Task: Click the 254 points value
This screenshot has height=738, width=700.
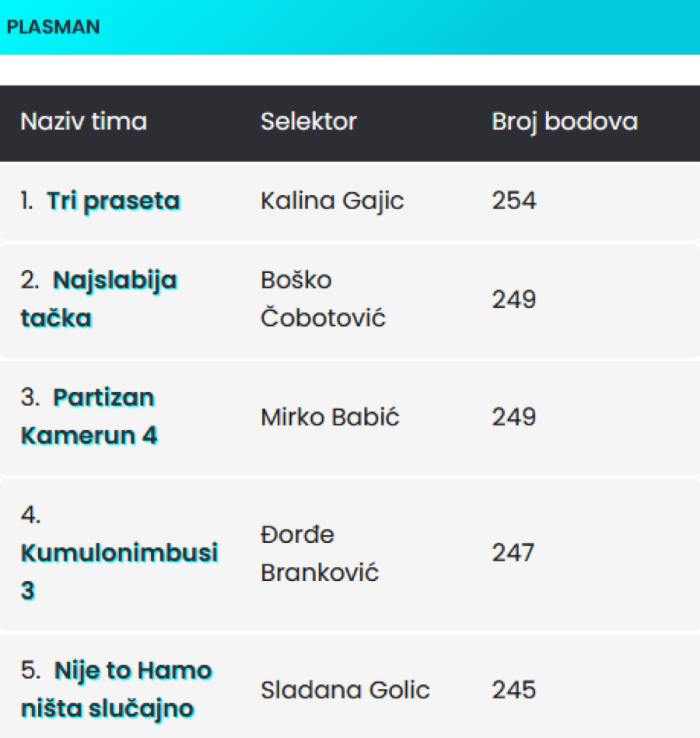Action: click(x=514, y=201)
